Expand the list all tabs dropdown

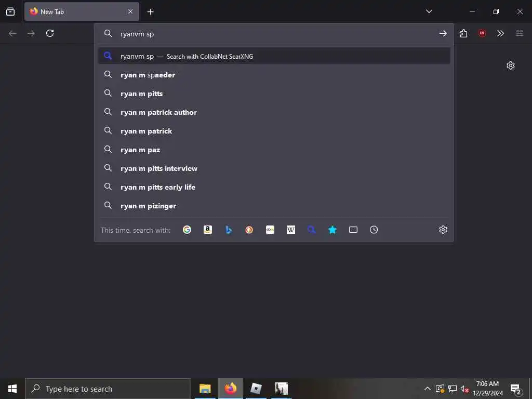click(x=429, y=11)
